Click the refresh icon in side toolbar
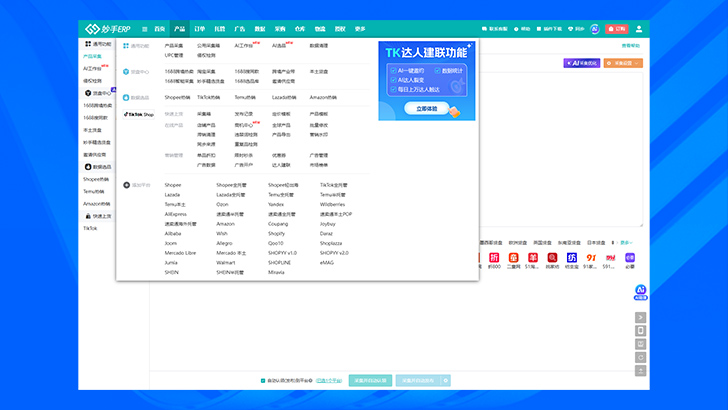728x410 pixels. (640, 358)
